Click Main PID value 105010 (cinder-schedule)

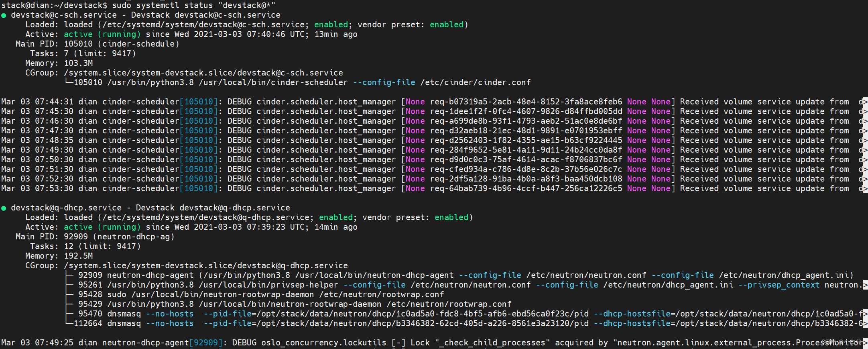122,44
